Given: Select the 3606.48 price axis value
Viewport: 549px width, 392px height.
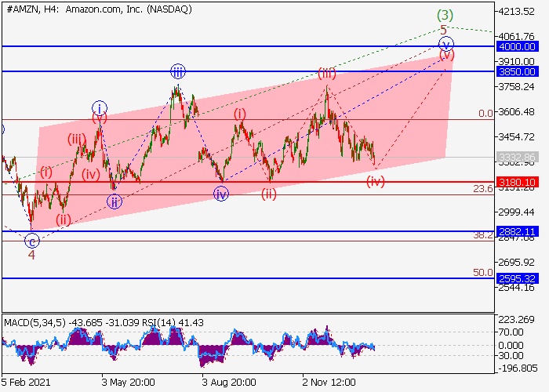Looking at the screenshot, I should point(516,112).
